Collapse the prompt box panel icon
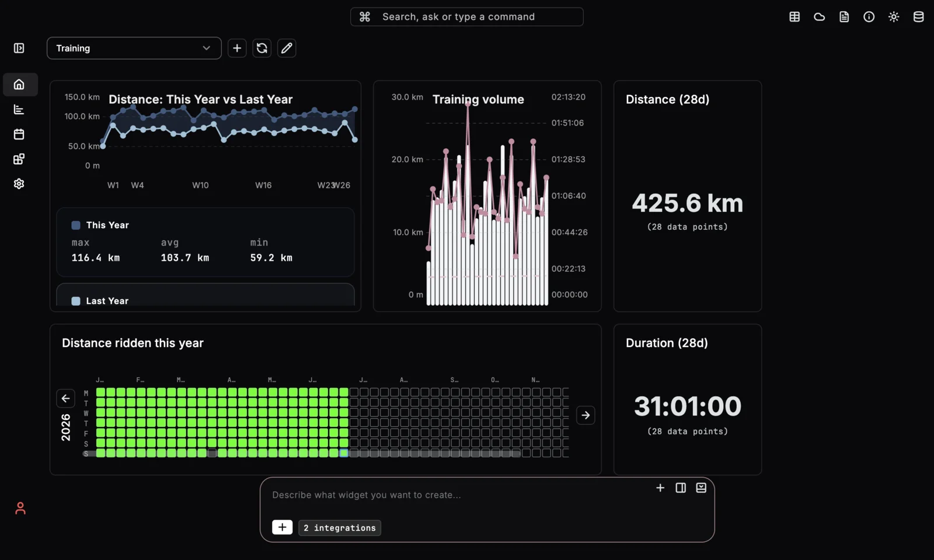 pyautogui.click(x=701, y=488)
